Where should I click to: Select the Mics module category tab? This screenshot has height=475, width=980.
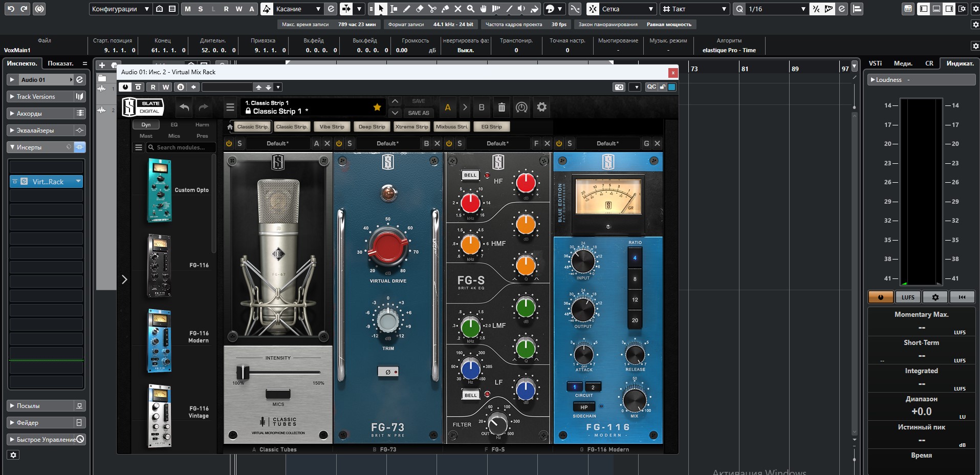[x=174, y=136]
